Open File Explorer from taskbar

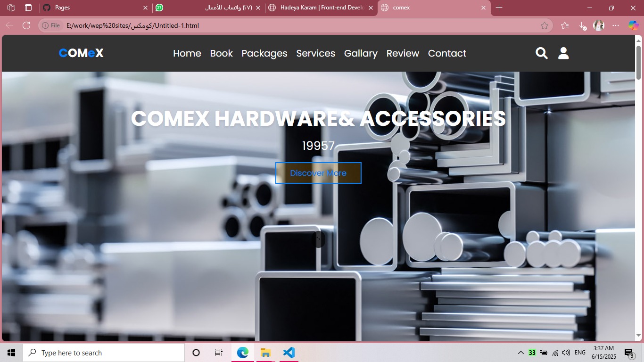click(x=265, y=353)
